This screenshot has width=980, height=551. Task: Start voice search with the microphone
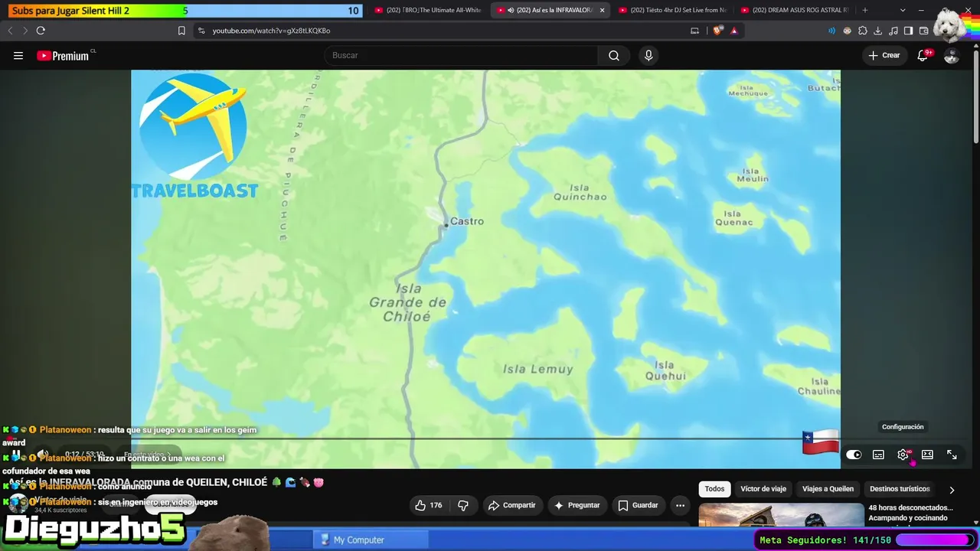coord(648,55)
